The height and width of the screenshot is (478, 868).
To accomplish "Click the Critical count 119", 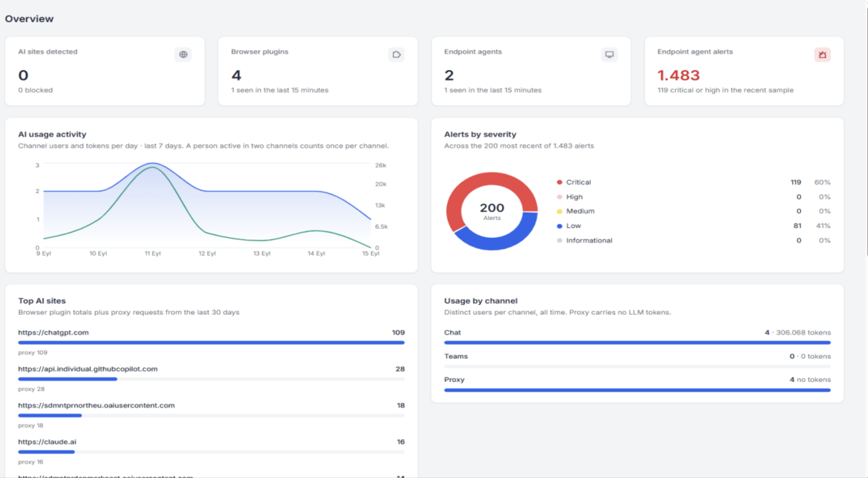I will point(796,182).
